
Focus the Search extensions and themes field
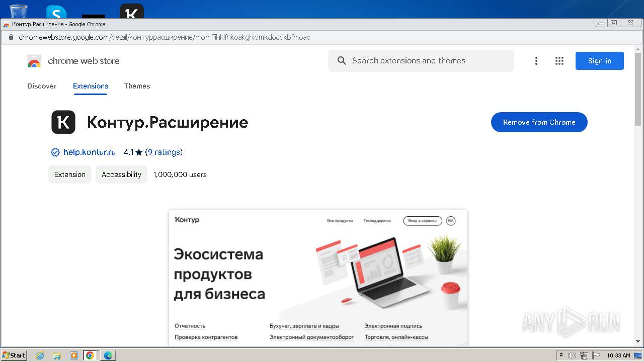tap(421, 61)
